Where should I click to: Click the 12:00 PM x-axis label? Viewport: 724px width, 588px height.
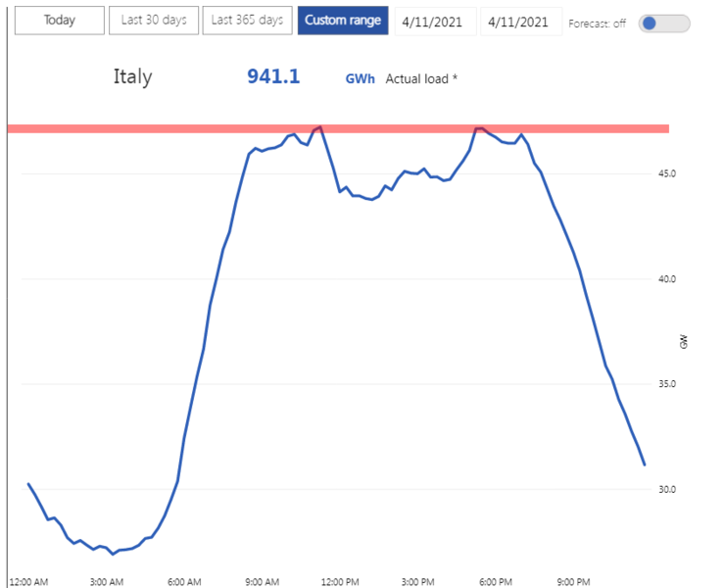pyautogui.click(x=342, y=582)
